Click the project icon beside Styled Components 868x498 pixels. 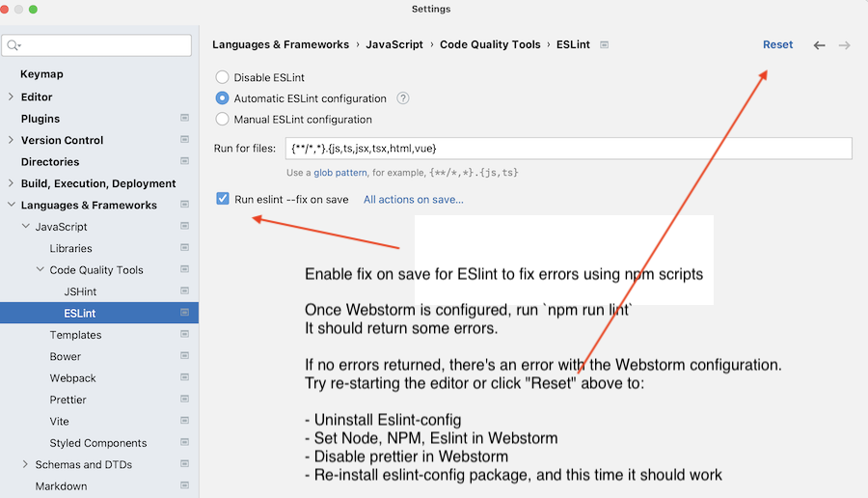(x=185, y=442)
